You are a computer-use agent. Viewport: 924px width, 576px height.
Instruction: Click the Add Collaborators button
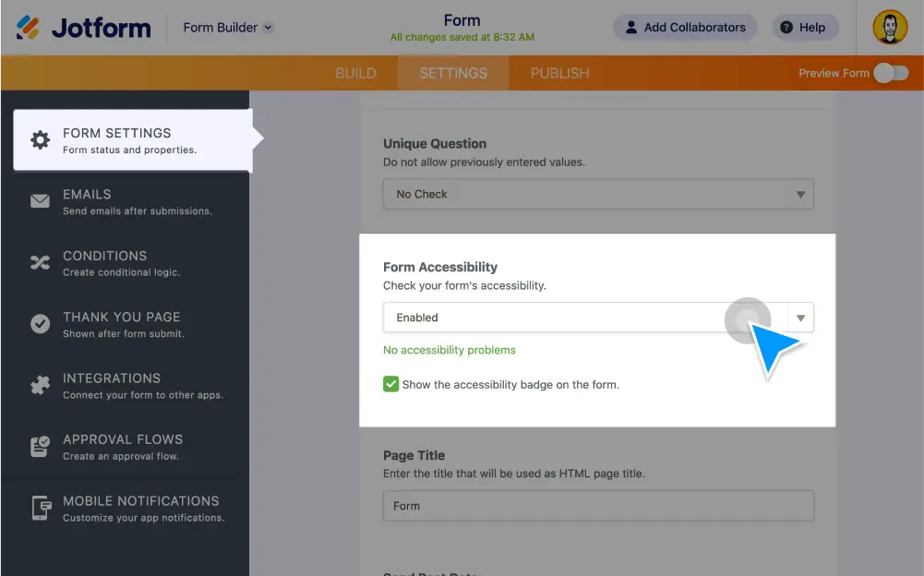(x=685, y=27)
